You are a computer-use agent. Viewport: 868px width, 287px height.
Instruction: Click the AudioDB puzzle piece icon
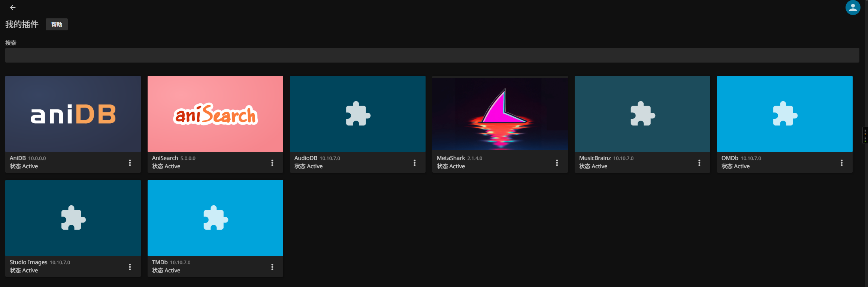(358, 114)
